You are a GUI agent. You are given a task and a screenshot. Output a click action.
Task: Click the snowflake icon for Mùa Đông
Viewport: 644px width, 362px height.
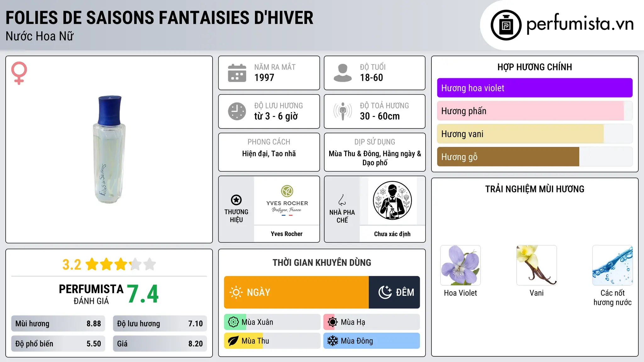tap(332, 341)
